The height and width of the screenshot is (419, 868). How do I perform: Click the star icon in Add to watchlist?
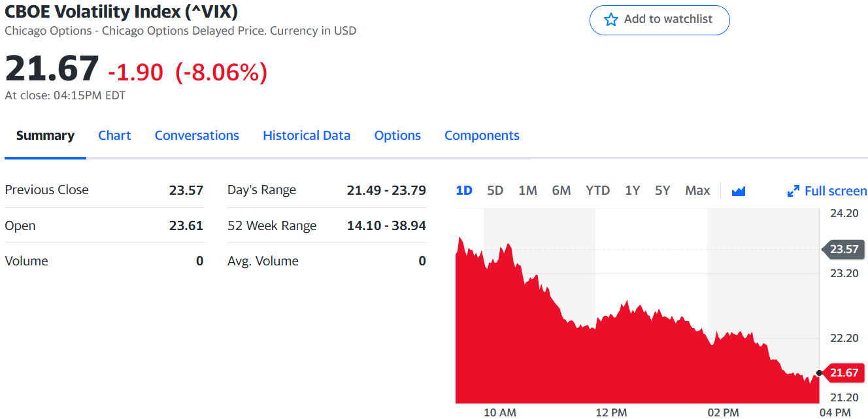coord(611,20)
